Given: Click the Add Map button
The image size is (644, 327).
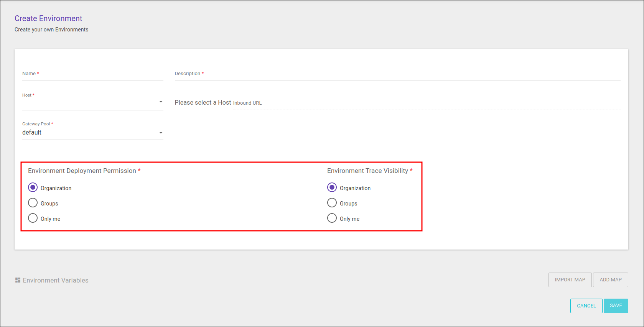Looking at the screenshot, I should [611, 280].
